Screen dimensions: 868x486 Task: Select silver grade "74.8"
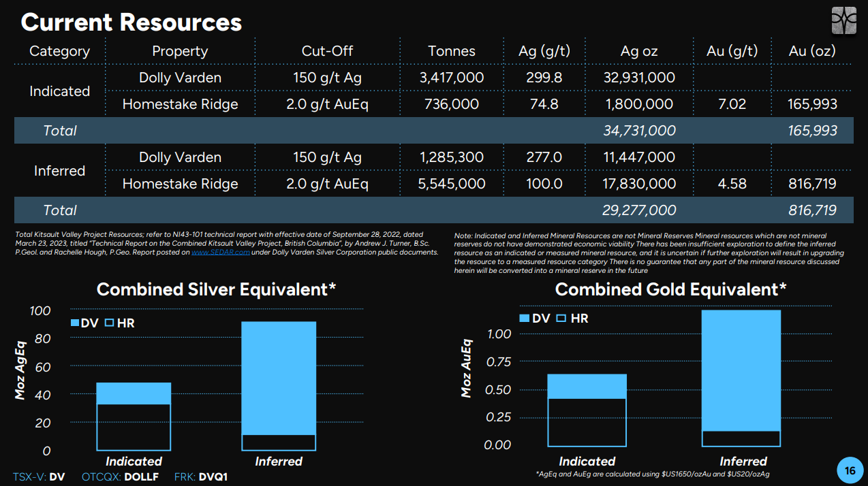click(x=544, y=104)
